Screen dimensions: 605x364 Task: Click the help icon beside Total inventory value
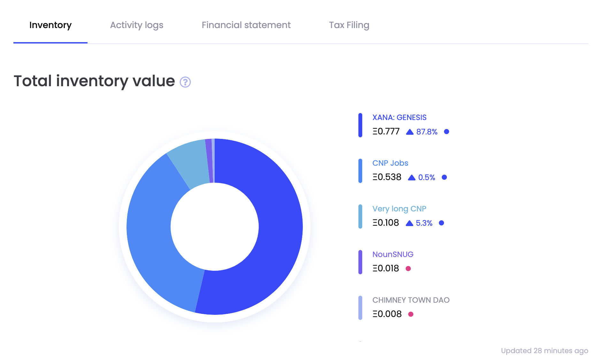coord(185,82)
